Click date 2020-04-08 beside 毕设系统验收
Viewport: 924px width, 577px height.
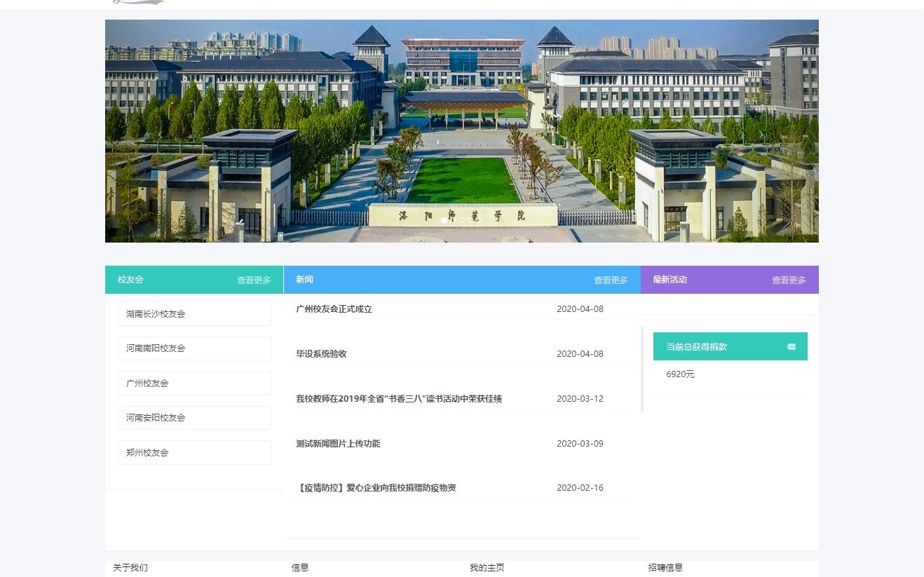coord(580,353)
